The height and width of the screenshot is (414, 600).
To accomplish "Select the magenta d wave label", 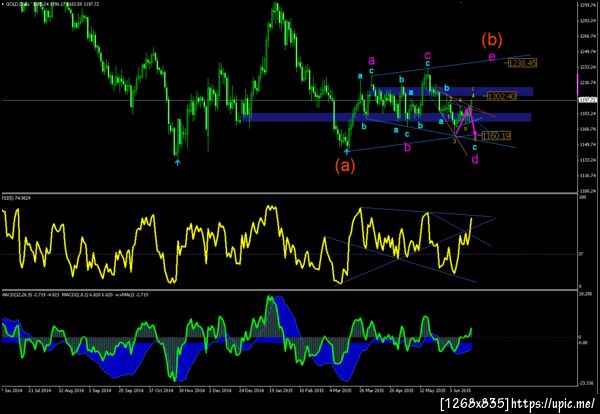I will pyautogui.click(x=474, y=160).
